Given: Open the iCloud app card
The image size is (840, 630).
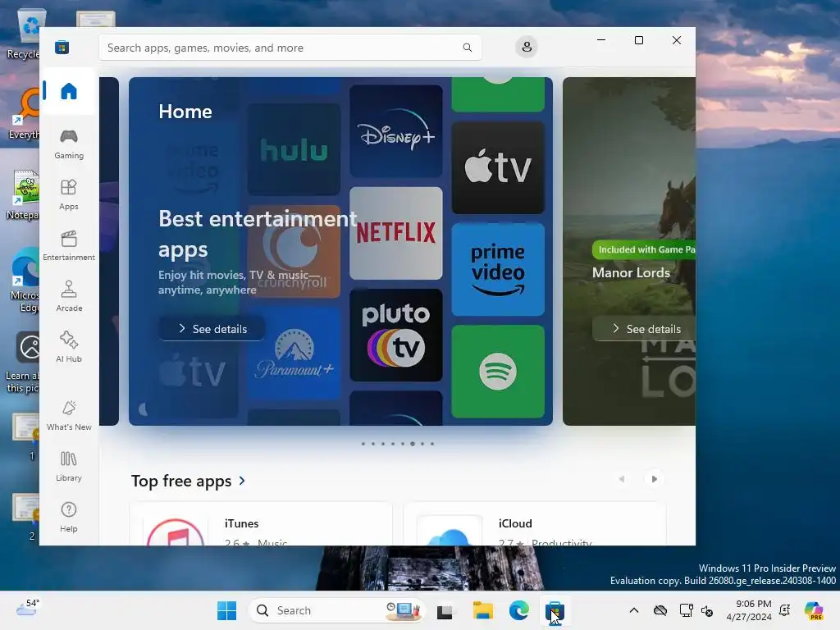Looking at the screenshot, I should (x=535, y=524).
